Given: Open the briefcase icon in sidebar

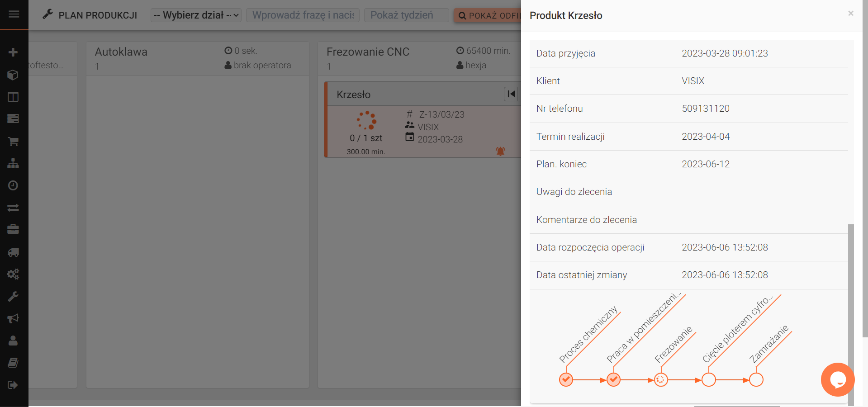Looking at the screenshot, I should pyautogui.click(x=13, y=229).
